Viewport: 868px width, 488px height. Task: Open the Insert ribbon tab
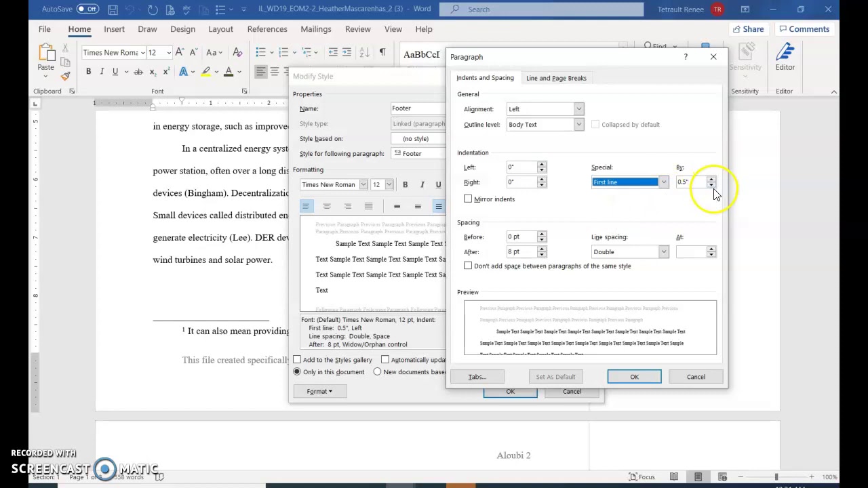[114, 29]
